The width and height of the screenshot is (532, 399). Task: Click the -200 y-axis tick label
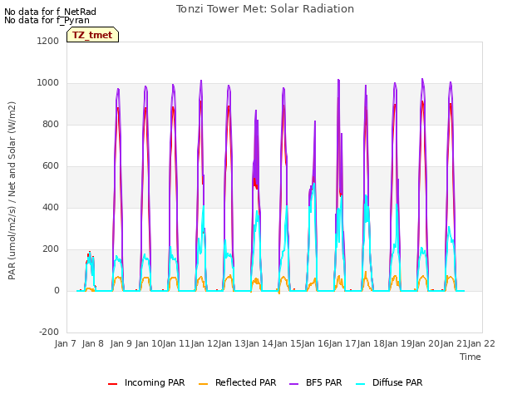pos(49,332)
